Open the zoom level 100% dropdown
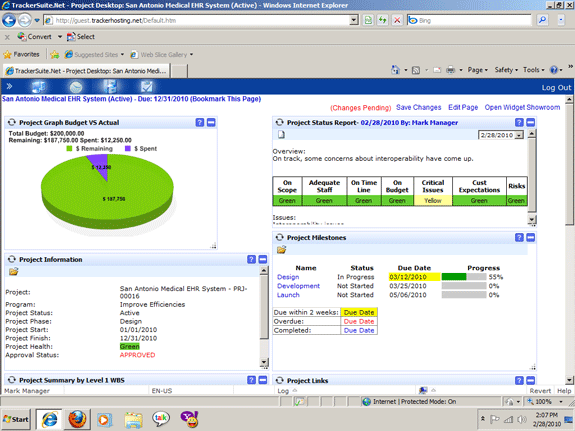575x431 pixels. point(561,402)
